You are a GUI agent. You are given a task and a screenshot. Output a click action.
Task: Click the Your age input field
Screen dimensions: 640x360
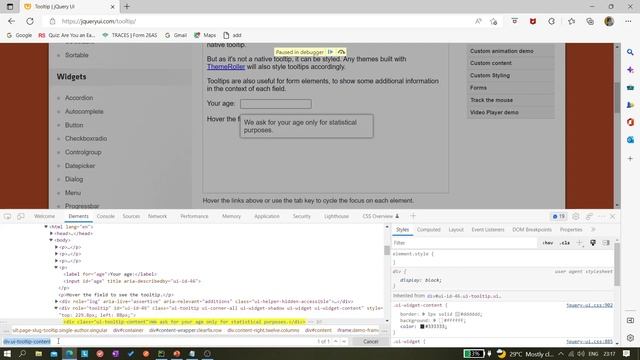pyautogui.click(x=276, y=104)
